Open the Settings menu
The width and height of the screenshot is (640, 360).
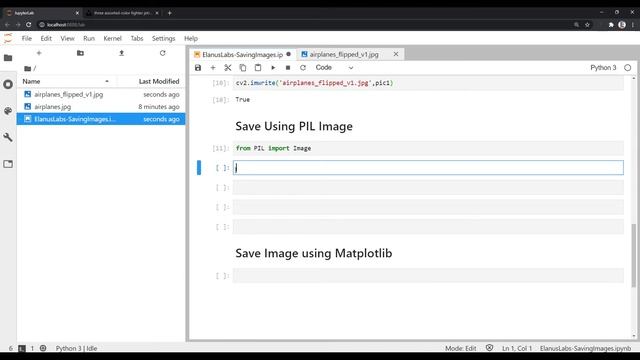[163, 38]
